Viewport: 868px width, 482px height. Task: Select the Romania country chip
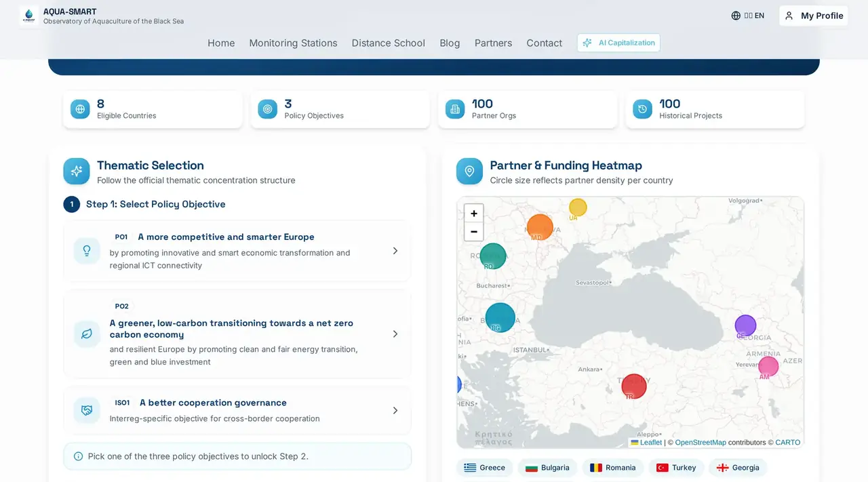click(613, 468)
